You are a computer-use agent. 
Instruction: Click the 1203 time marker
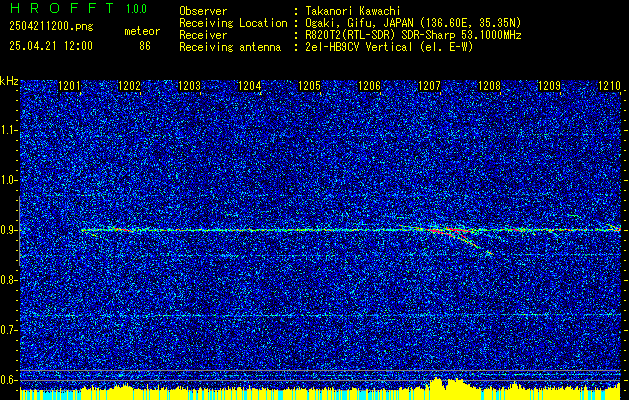[189, 86]
